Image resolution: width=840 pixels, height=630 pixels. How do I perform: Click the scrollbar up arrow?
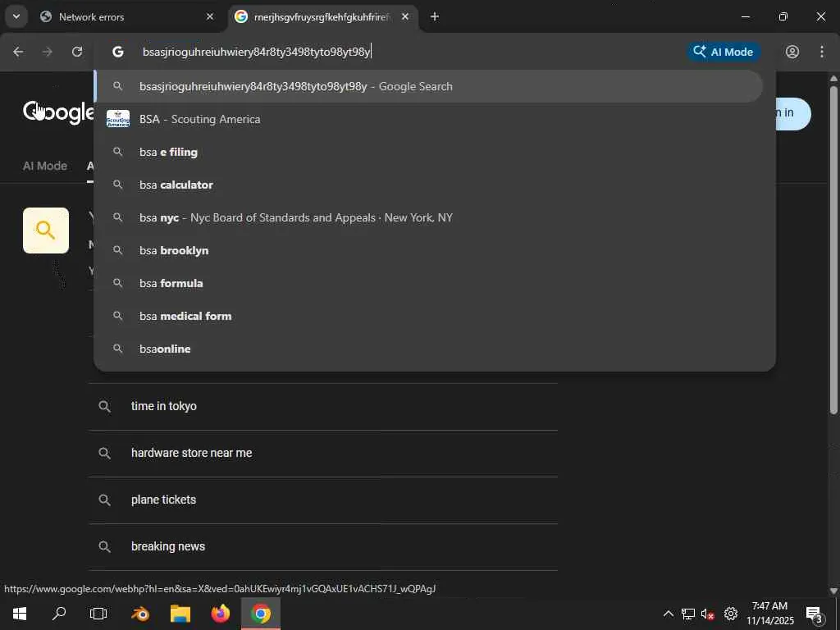point(833,78)
